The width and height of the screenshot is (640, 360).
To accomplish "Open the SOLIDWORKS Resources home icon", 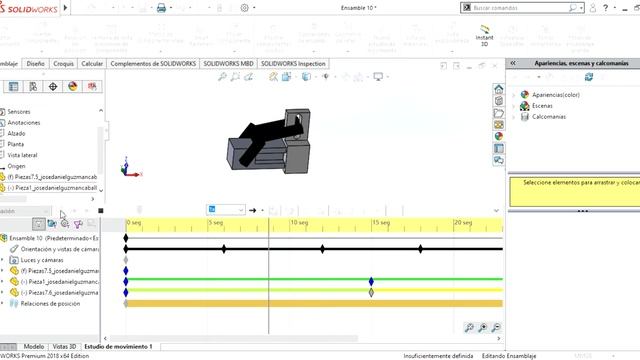I will click(498, 89).
